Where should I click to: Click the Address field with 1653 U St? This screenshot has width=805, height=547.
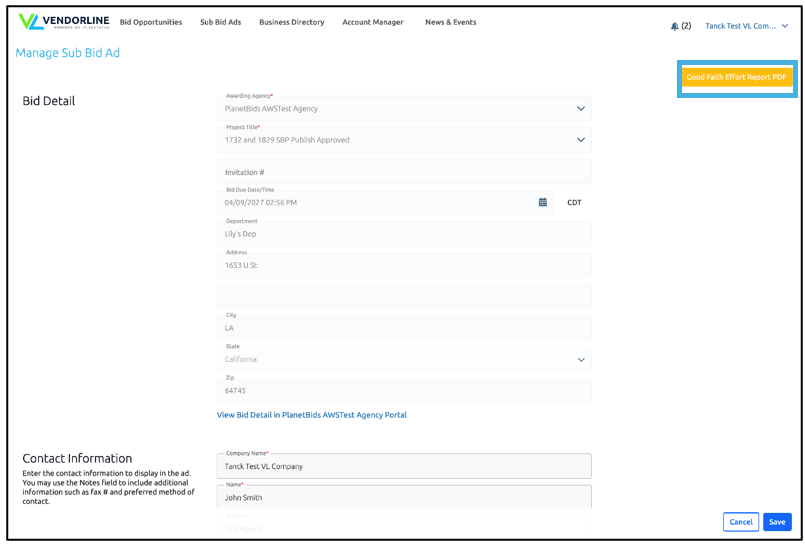point(404,265)
